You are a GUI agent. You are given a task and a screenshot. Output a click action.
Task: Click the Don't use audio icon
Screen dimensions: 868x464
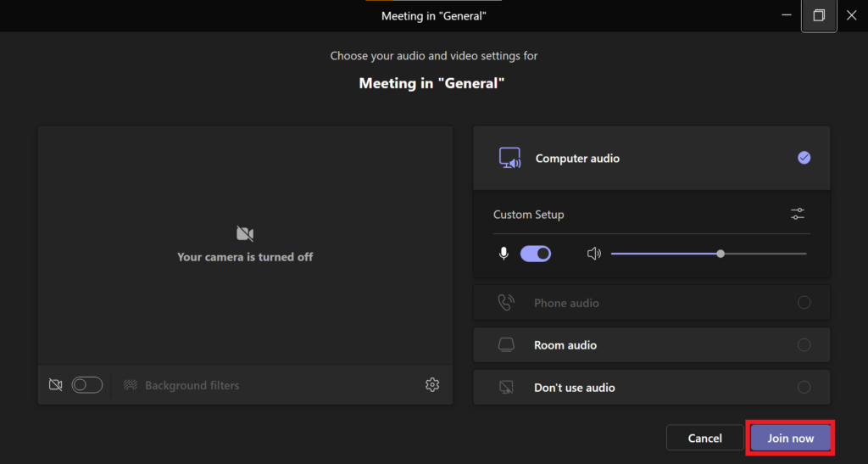pos(506,387)
